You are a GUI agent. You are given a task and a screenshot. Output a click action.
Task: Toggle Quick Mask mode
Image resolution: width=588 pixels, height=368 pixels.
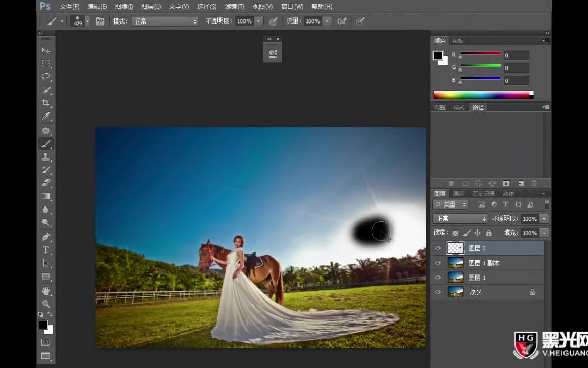(45, 342)
